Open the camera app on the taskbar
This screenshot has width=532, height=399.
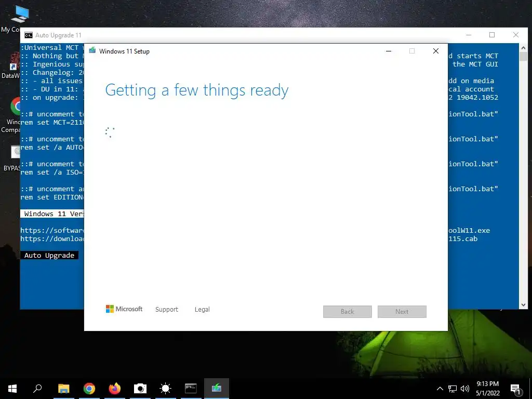tap(140, 389)
